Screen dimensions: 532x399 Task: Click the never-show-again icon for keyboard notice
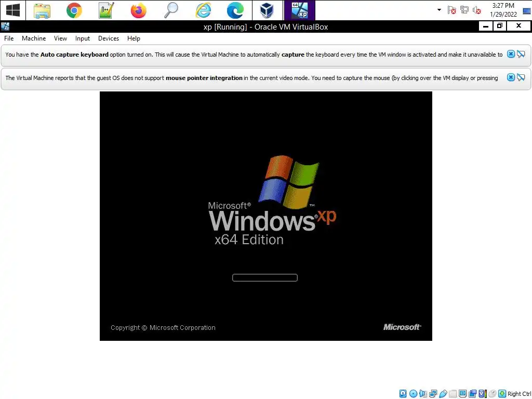(x=521, y=54)
